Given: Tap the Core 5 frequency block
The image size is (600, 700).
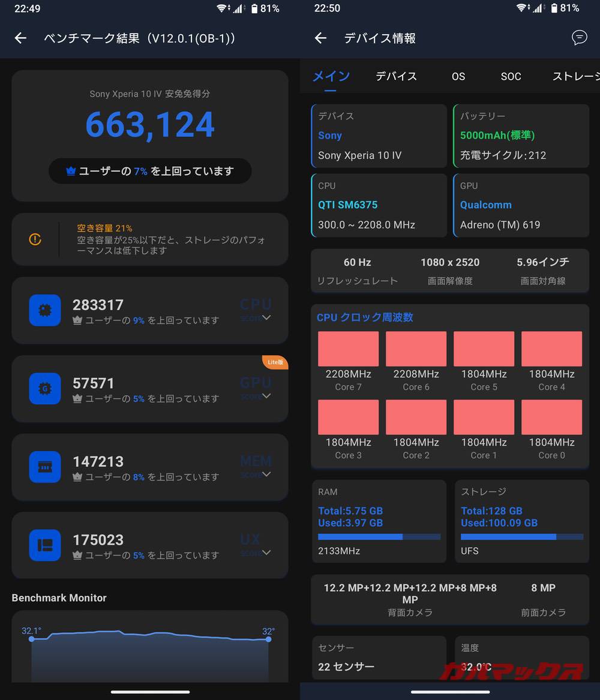Looking at the screenshot, I should point(484,349).
